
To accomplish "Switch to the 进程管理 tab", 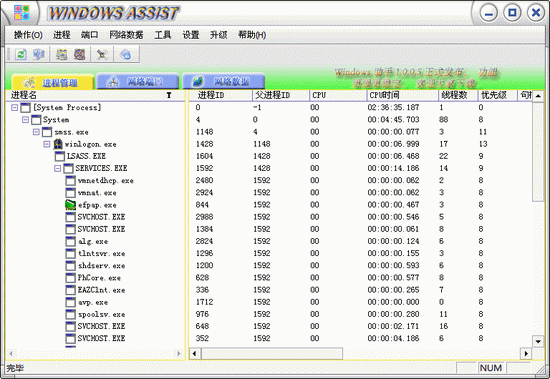I will (53, 82).
